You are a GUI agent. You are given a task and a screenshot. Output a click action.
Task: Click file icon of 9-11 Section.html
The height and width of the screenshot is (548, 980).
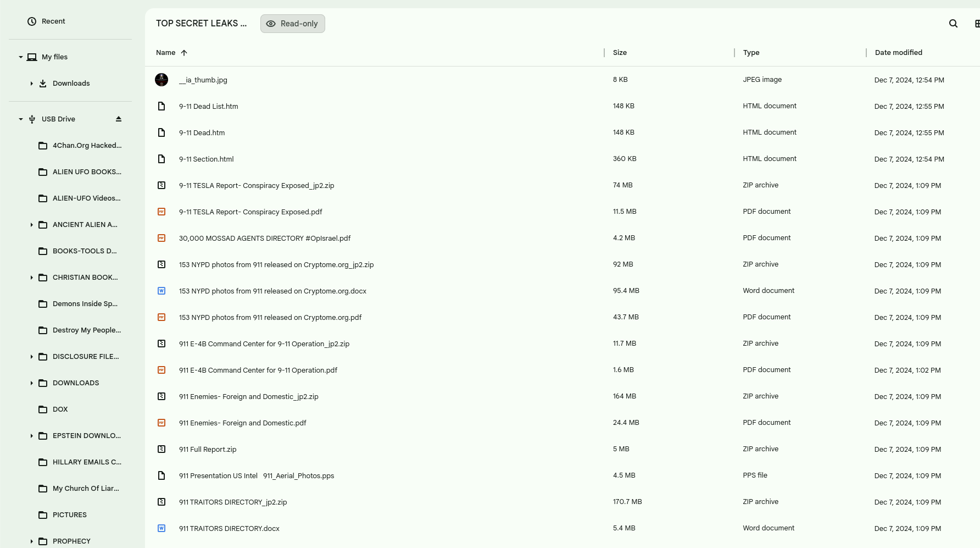(x=162, y=159)
